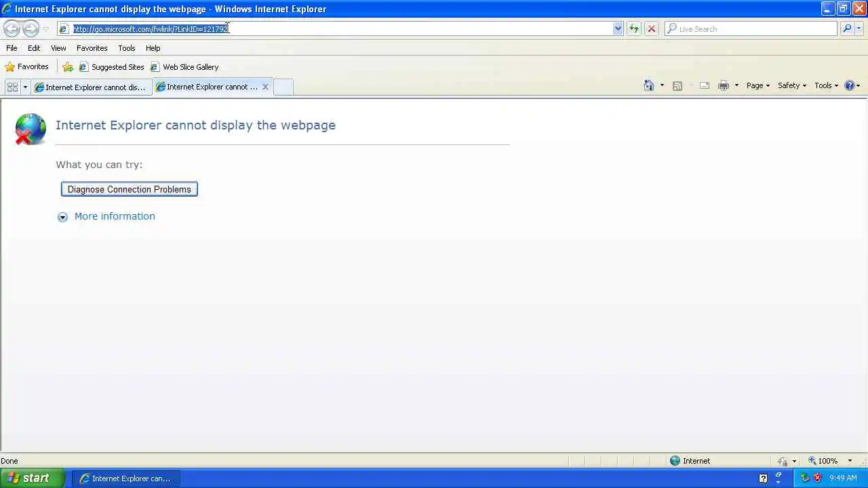Expand the More information section arrow
This screenshot has width=868, height=488.
tap(62, 217)
